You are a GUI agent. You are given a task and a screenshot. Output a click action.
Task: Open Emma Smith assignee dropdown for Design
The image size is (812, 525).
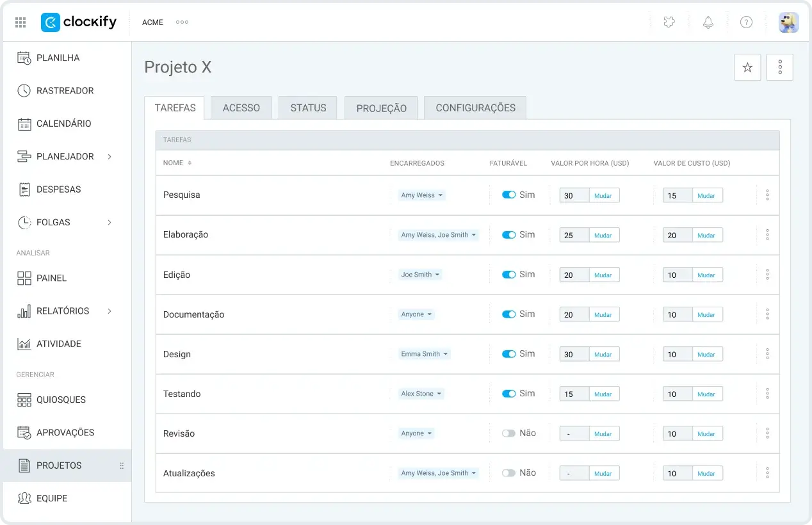point(425,354)
